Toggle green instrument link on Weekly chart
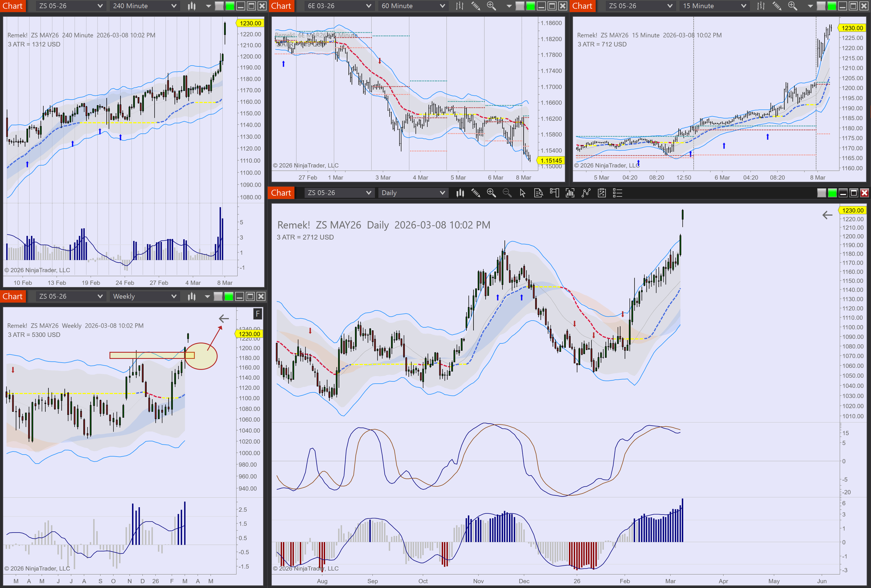 pos(229,296)
